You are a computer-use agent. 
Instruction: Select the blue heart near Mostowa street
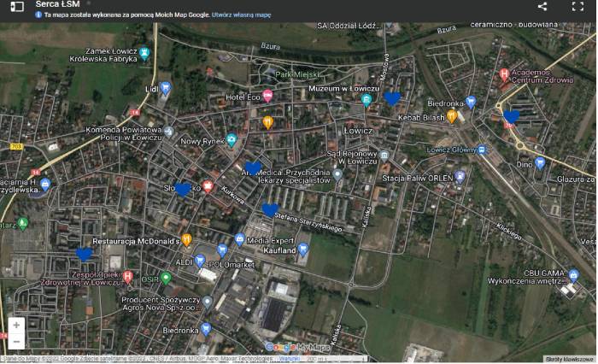[392, 98]
